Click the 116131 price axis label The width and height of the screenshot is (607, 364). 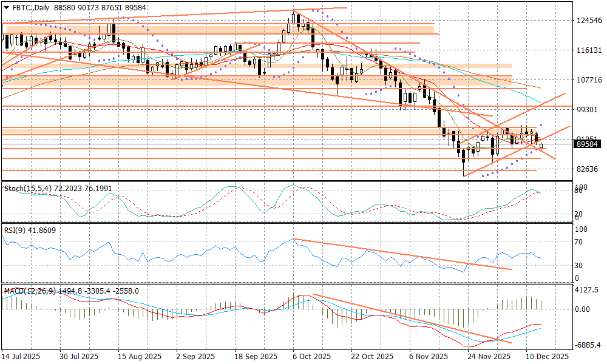588,50
